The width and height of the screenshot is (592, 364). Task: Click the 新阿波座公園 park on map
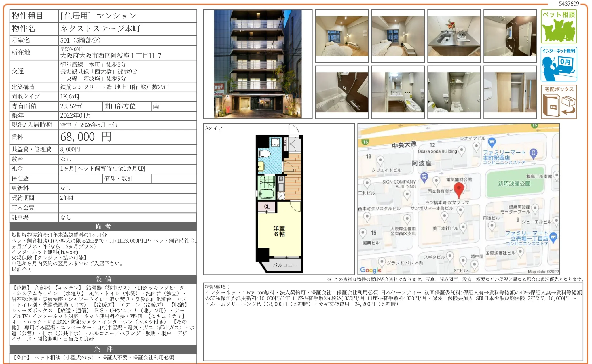pos(514,184)
